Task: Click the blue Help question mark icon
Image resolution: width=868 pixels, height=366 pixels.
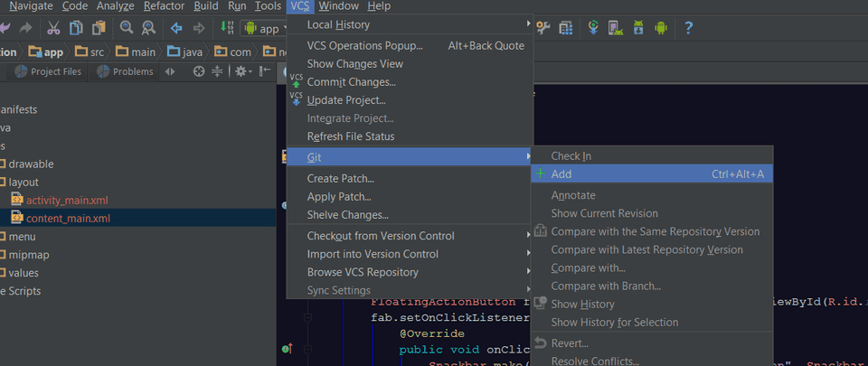Action: click(688, 28)
